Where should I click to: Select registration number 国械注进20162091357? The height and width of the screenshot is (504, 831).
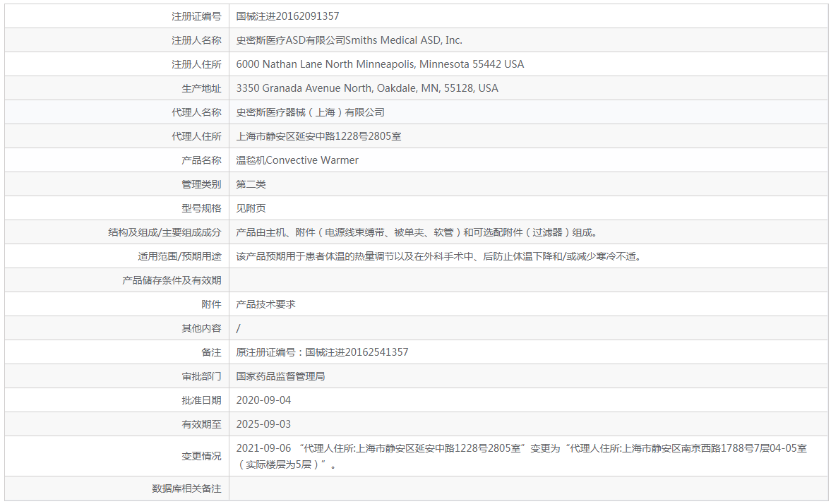[x=287, y=16]
